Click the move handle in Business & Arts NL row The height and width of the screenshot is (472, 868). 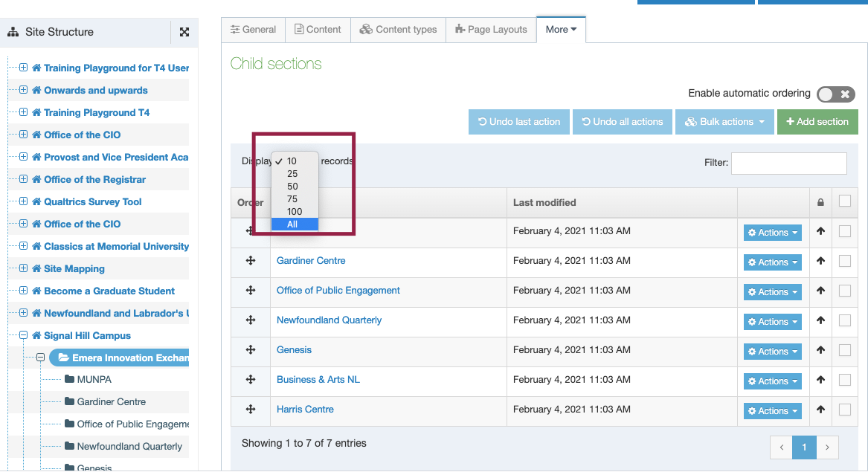click(x=251, y=380)
